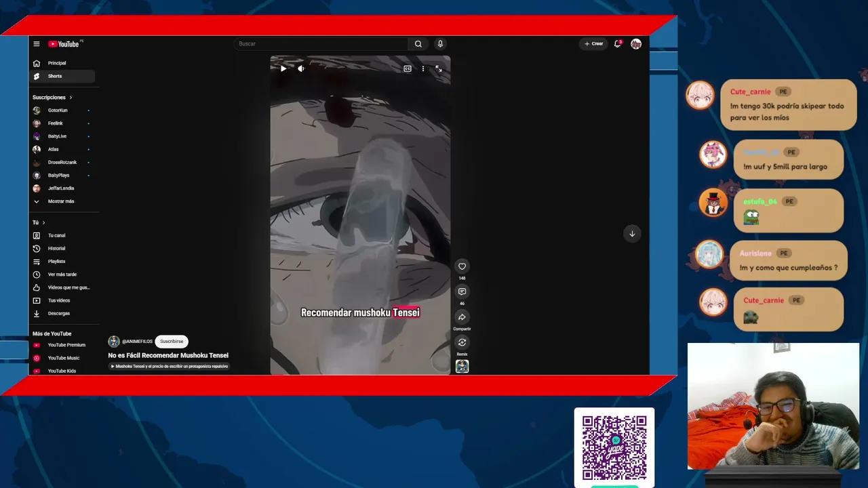Click the Crear button
868x488 pixels.
point(593,44)
